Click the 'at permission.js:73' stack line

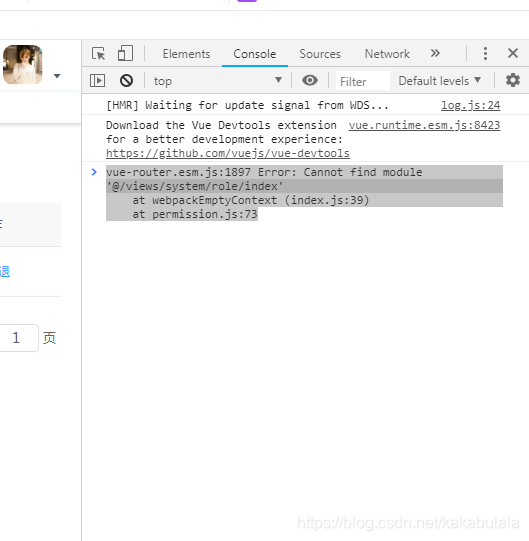click(x=195, y=214)
